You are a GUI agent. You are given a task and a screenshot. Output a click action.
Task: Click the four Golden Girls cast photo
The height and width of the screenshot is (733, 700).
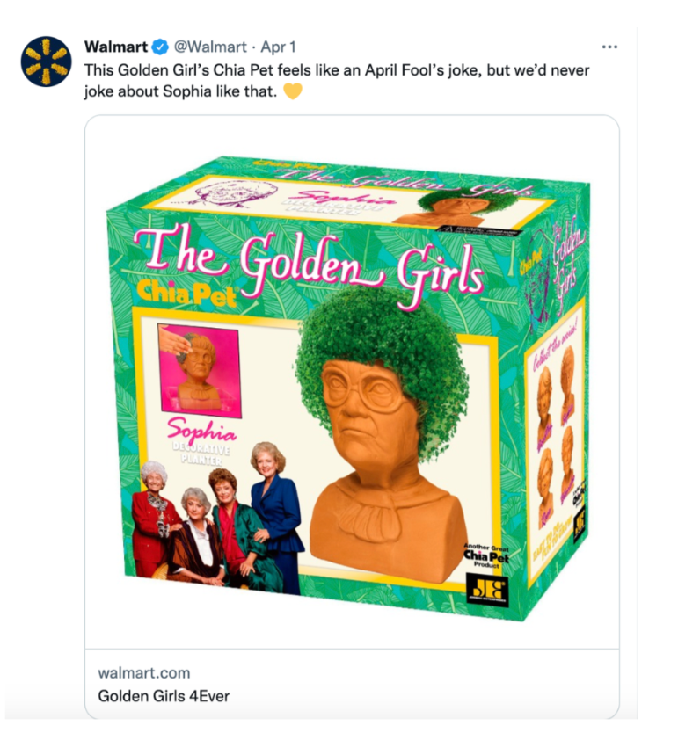[217, 518]
